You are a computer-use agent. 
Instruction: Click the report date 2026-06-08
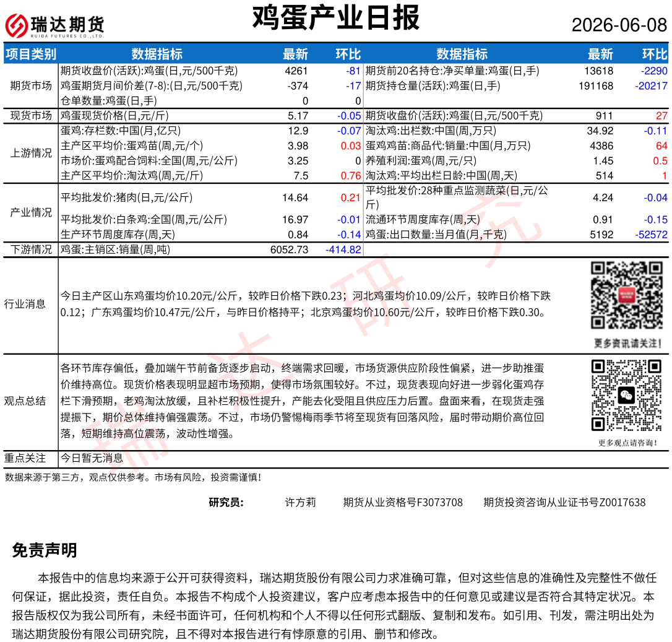click(619, 25)
